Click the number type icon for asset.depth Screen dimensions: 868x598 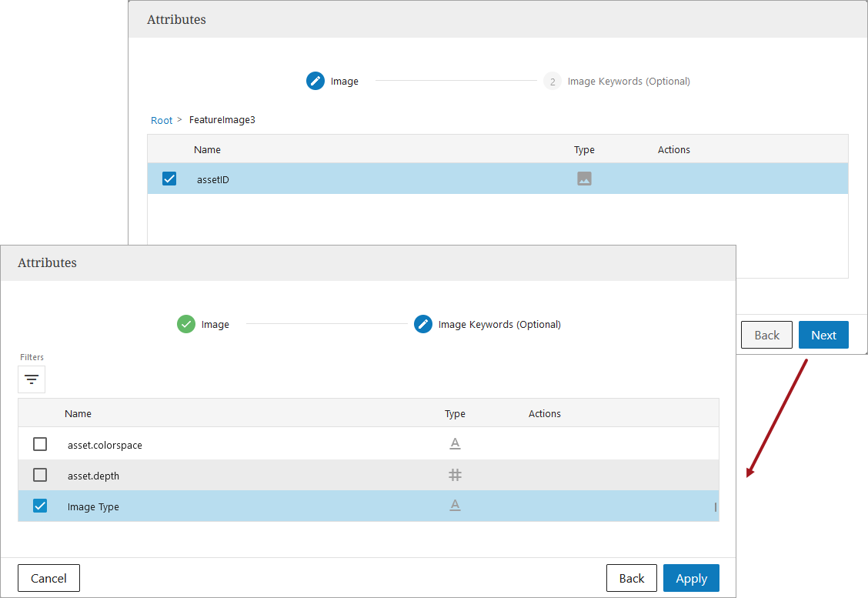coord(455,475)
